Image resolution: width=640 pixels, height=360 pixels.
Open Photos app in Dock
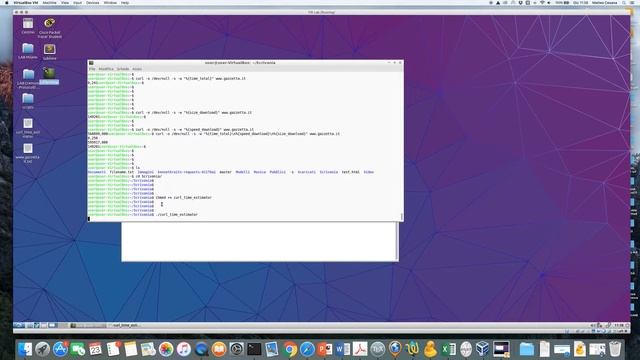(x=166, y=349)
